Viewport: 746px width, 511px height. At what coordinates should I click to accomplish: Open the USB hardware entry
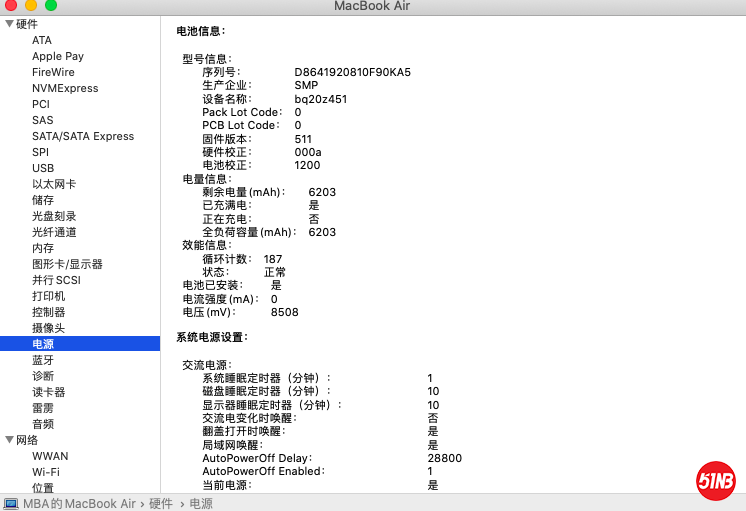click(43, 168)
